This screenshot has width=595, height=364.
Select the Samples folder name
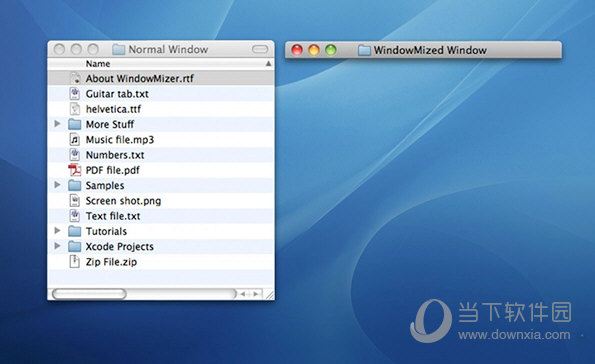(x=105, y=186)
